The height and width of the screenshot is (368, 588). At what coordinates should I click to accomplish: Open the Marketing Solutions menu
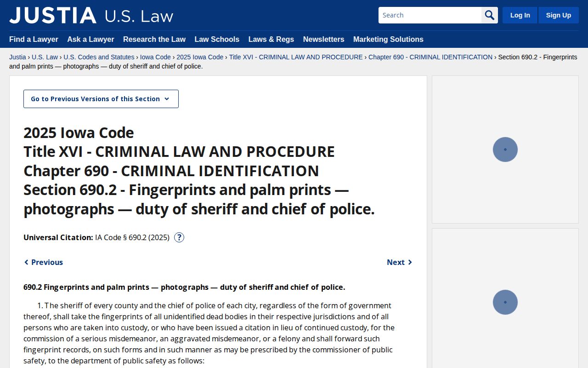tap(388, 39)
